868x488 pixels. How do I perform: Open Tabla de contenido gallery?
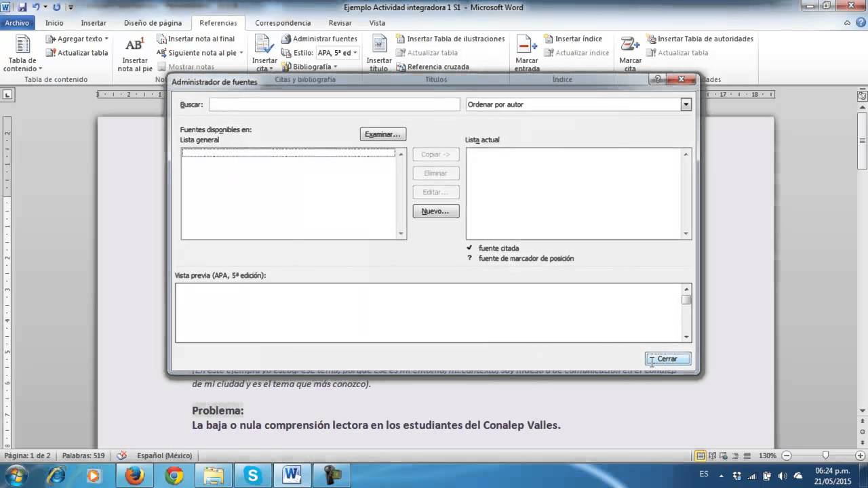pos(22,54)
